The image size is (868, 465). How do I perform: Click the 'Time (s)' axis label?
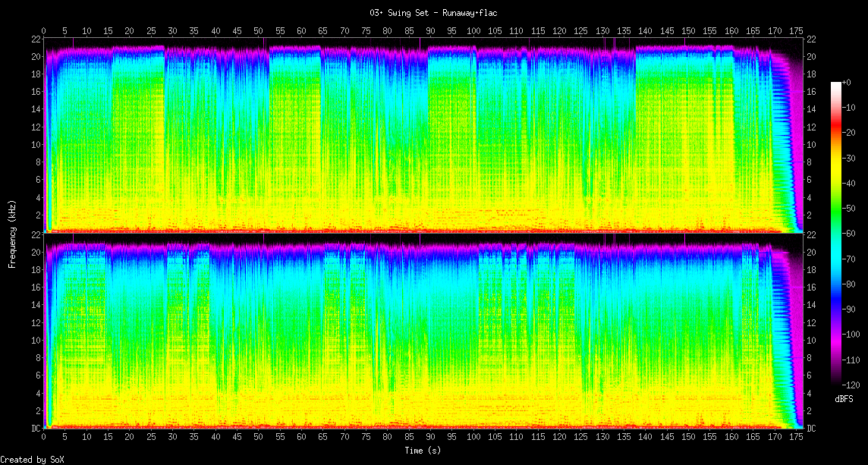pos(423,451)
